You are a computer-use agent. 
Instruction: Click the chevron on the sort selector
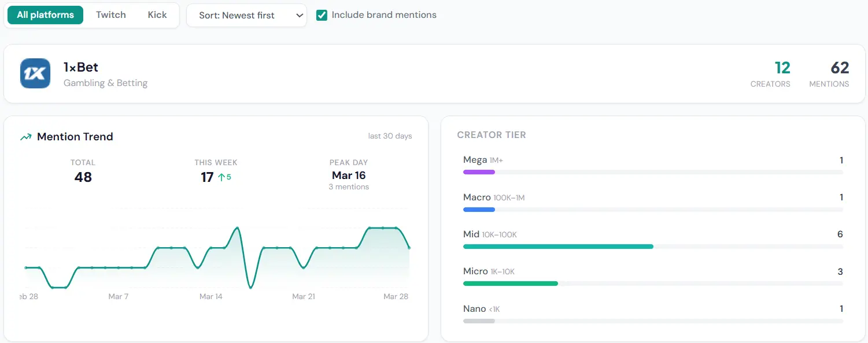point(297,16)
